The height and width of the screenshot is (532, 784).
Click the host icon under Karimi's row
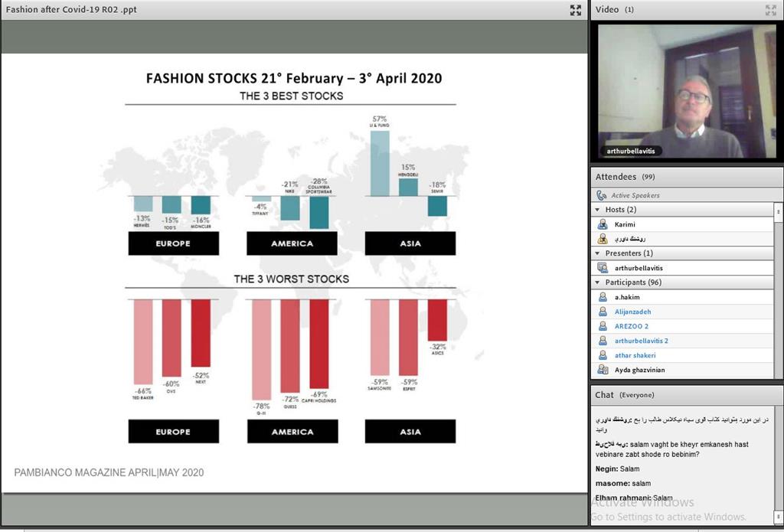click(603, 239)
